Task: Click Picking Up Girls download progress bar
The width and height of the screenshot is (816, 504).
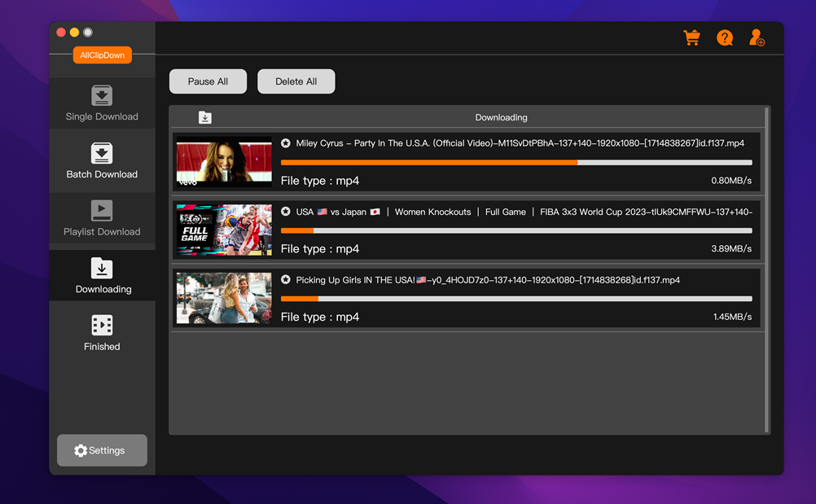Action: coord(516,299)
